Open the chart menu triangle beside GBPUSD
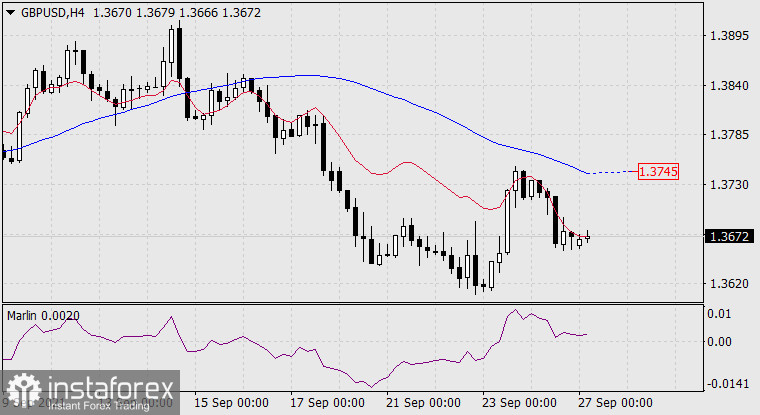 tap(11, 13)
